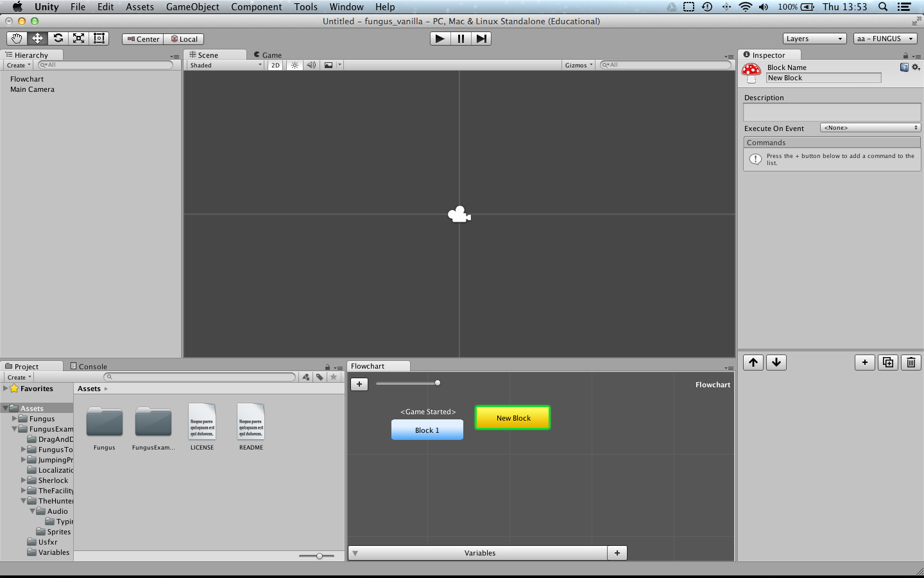
Task: Open Project Create dropdown
Action: [x=19, y=377]
